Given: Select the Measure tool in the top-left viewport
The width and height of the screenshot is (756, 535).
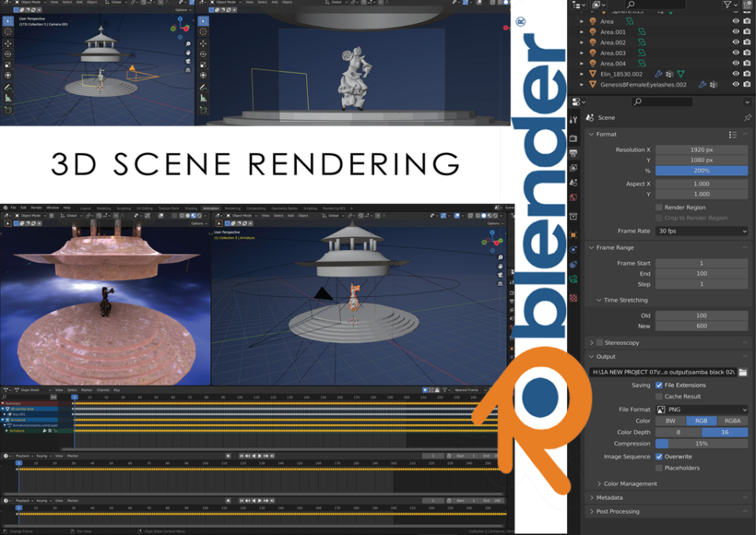Looking at the screenshot, I should click(x=8, y=98).
